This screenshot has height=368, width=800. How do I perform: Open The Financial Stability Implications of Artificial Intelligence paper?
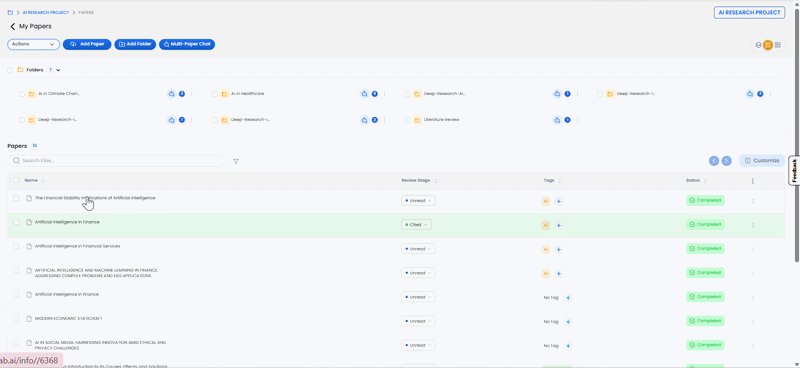point(95,198)
